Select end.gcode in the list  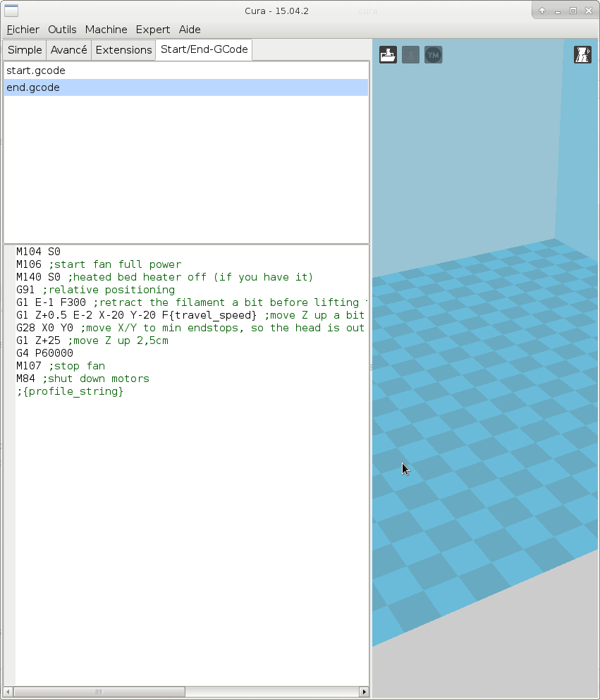186,87
